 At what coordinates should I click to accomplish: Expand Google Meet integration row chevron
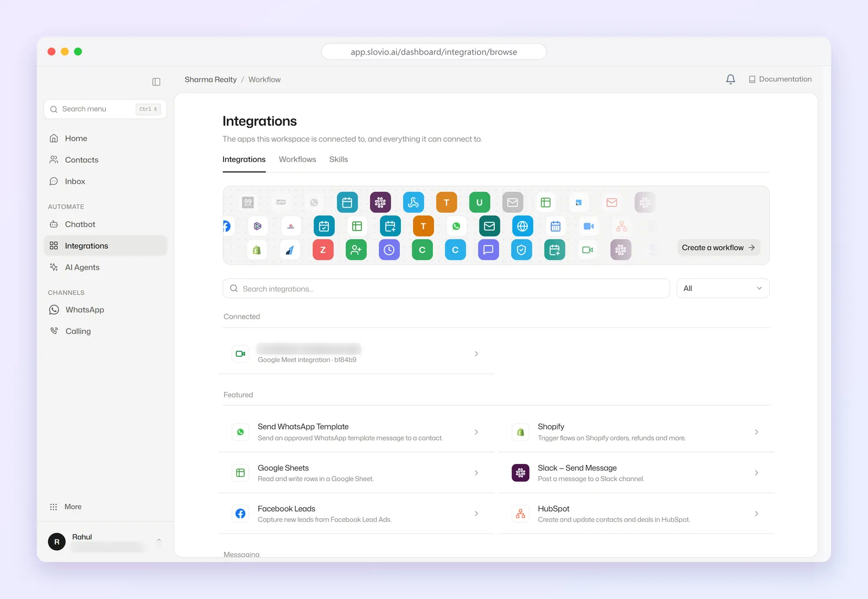[x=476, y=354]
